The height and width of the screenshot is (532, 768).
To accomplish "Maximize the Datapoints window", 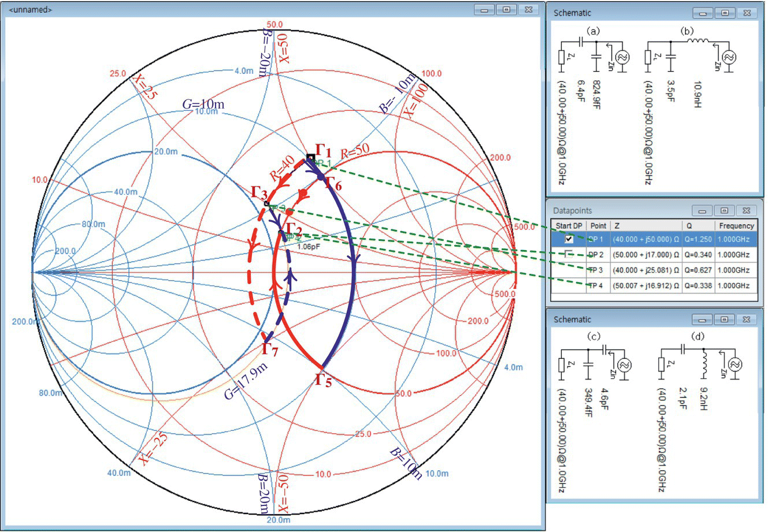I will 726,211.
